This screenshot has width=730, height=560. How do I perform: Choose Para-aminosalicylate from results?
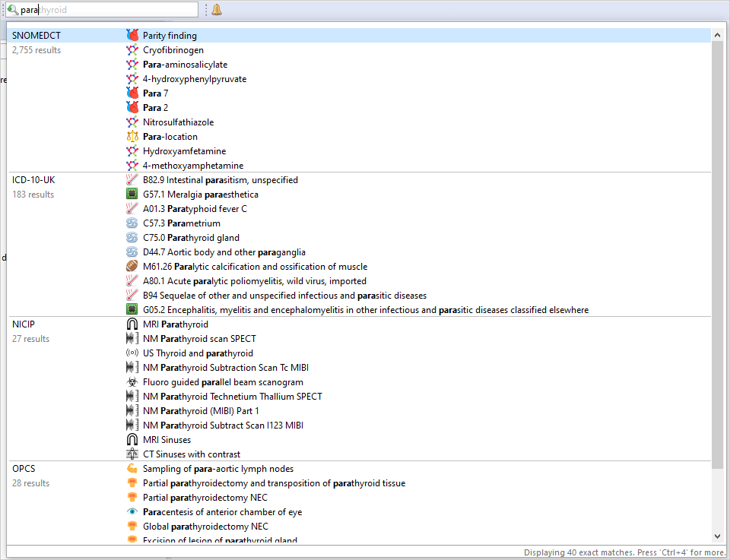click(185, 65)
